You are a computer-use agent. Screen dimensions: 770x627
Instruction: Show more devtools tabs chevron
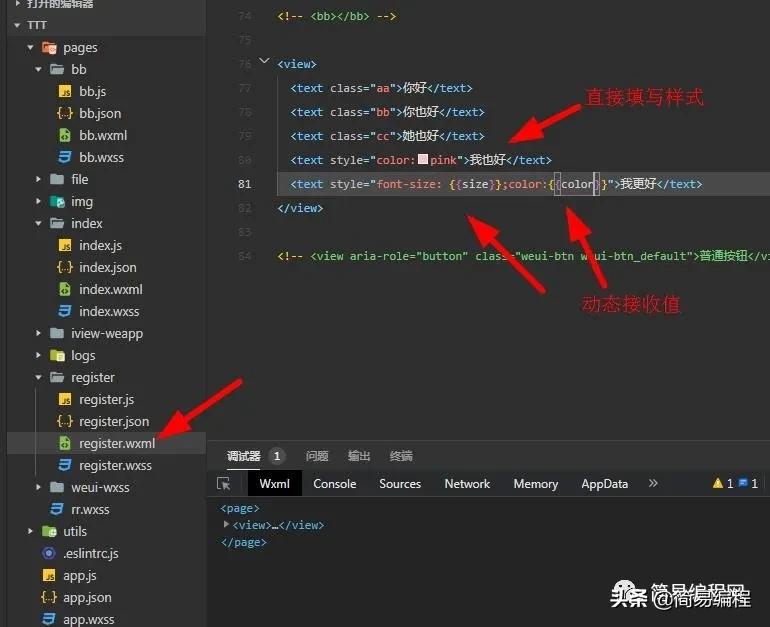tap(653, 483)
